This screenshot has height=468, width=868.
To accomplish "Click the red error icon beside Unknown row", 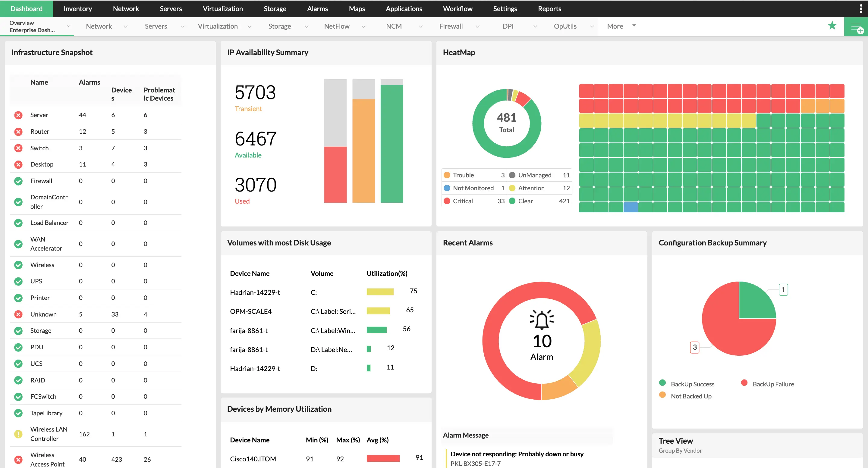I will (18, 314).
